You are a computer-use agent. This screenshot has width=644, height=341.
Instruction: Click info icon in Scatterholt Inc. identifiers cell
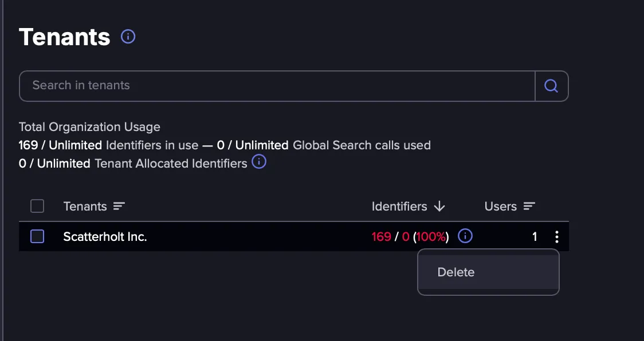(465, 236)
